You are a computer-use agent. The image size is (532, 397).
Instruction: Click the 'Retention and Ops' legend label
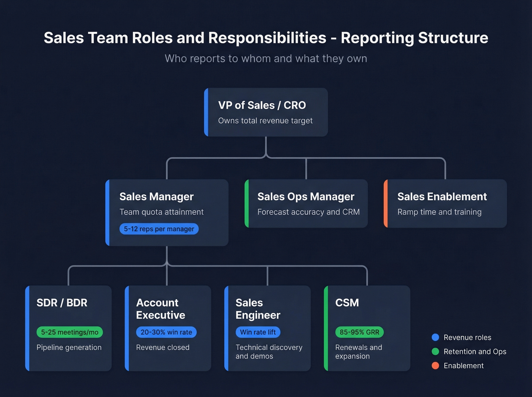pos(475,351)
